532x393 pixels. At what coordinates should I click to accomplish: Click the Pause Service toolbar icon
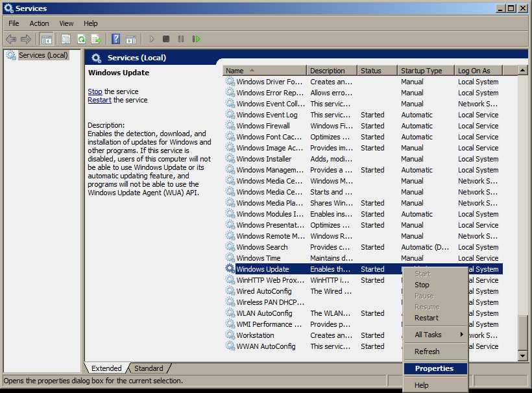click(x=181, y=39)
